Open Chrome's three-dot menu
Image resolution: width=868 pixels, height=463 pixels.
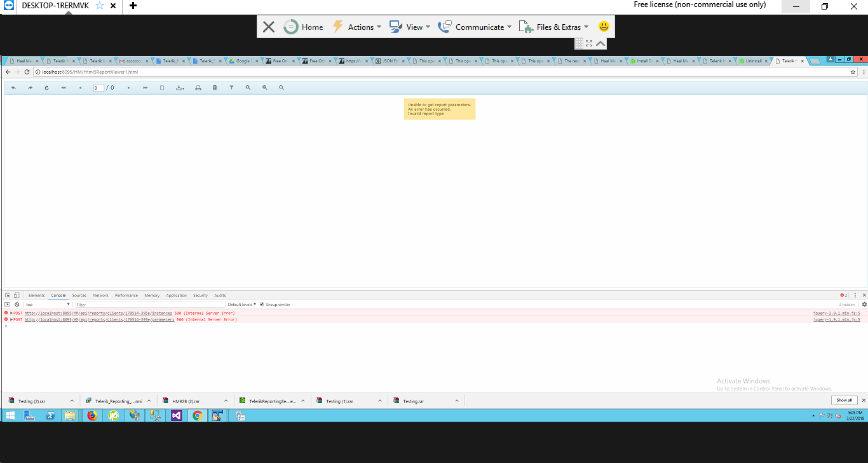[863, 72]
